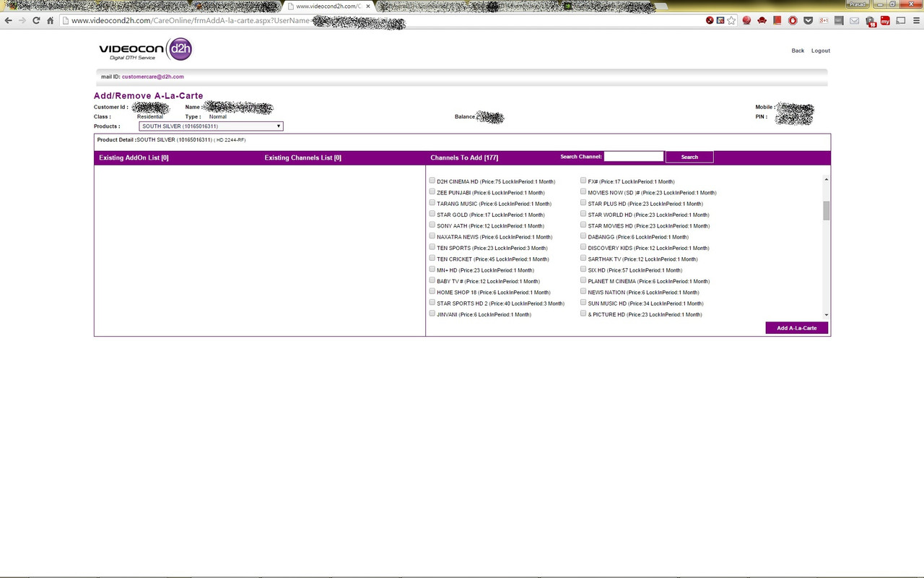Click the 'Channels To Add [177]' header
Image resolution: width=924 pixels, height=578 pixels.
464,158
